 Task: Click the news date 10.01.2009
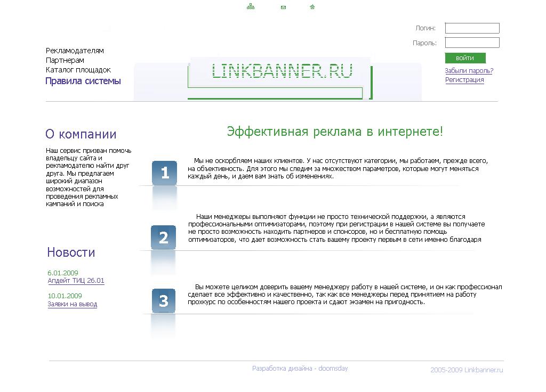pyautogui.click(x=65, y=296)
